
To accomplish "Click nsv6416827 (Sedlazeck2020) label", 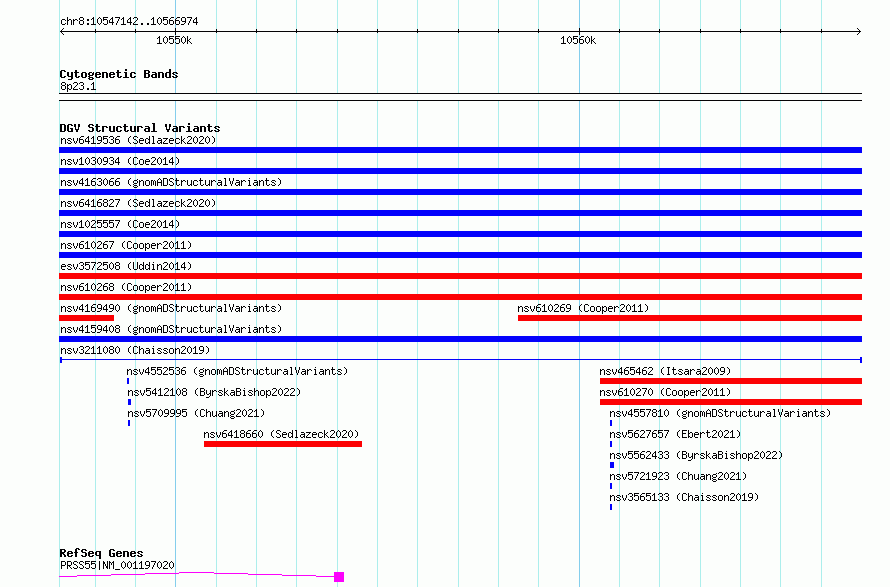I will click(x=138, y=203).
